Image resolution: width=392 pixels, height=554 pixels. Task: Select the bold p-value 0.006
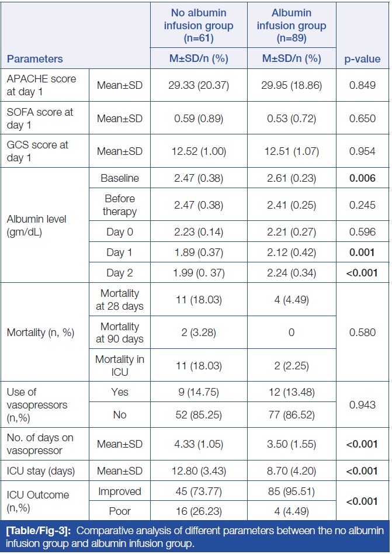363,178
